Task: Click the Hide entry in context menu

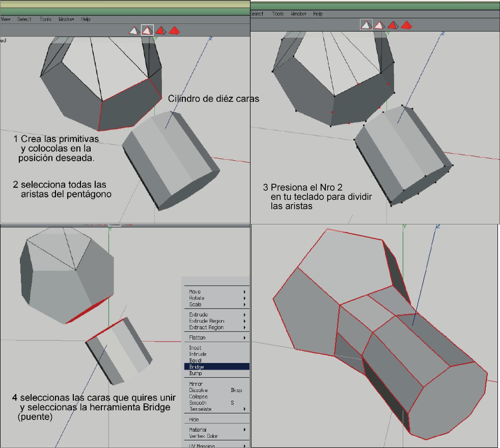Action: pos(194,419)
